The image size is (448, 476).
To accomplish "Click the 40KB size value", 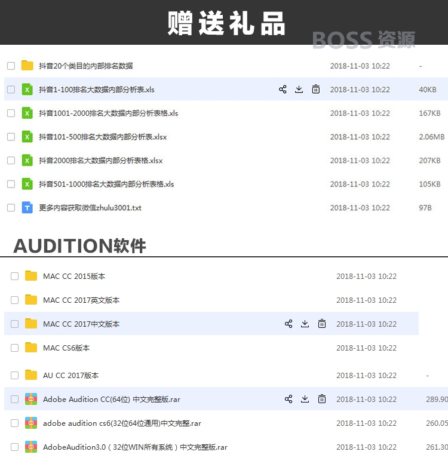I will pyautogui.click(x=427, y=90).
